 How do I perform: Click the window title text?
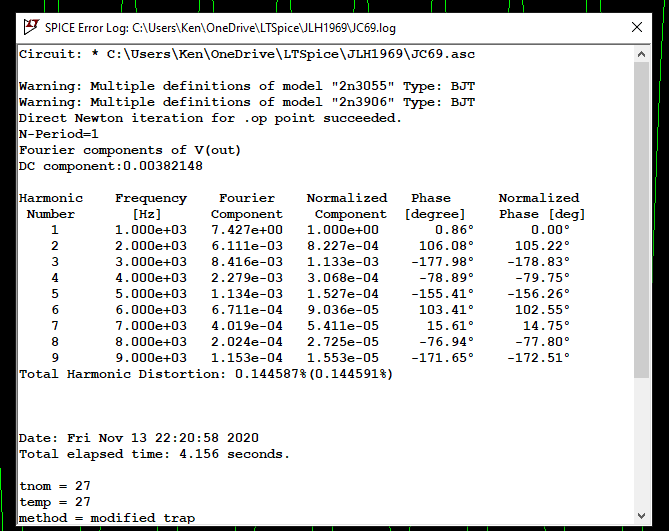tap(220, 28)
